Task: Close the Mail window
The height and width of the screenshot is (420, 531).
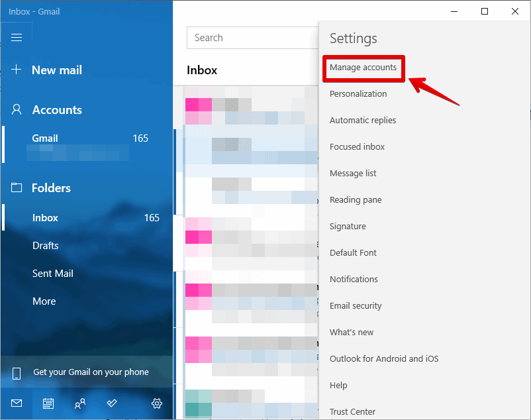Action: click(515, 11)
